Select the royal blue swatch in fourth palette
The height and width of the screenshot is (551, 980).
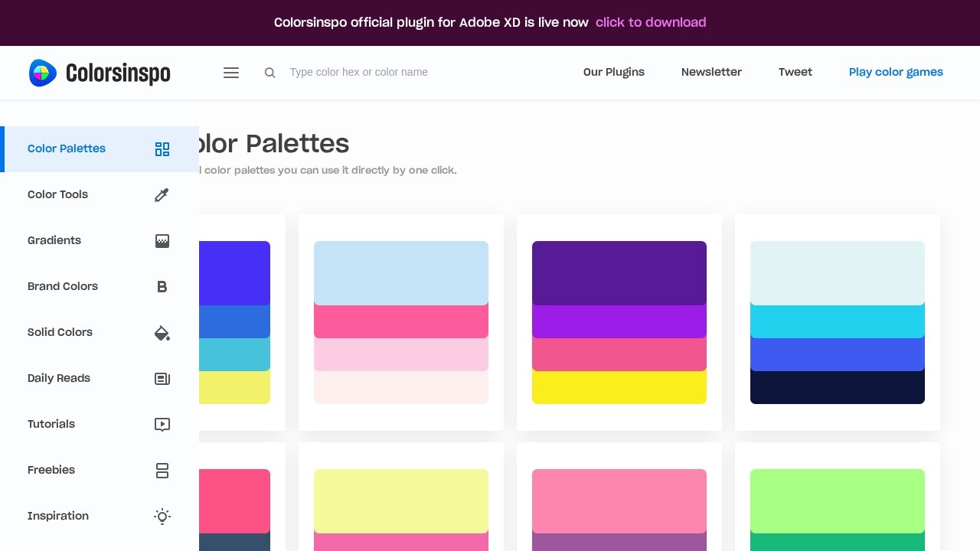[838, 355]
